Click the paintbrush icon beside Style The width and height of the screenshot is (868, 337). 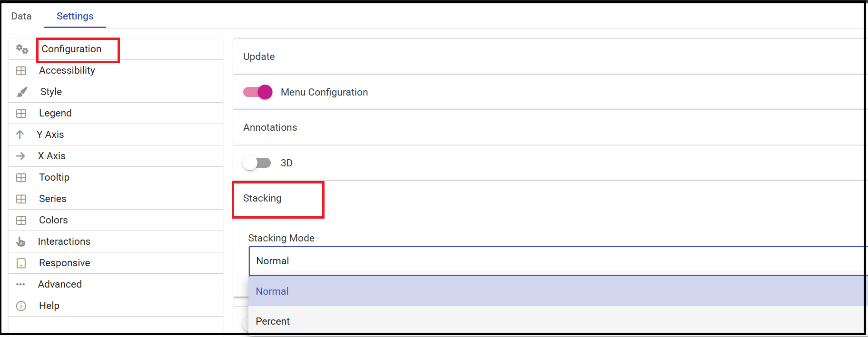tap(22, 92)
